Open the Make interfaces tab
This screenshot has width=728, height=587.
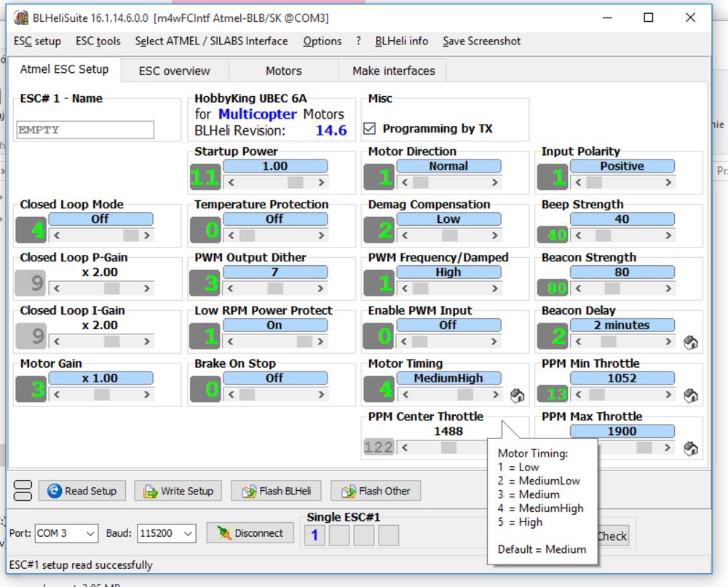tap(394, 71)
